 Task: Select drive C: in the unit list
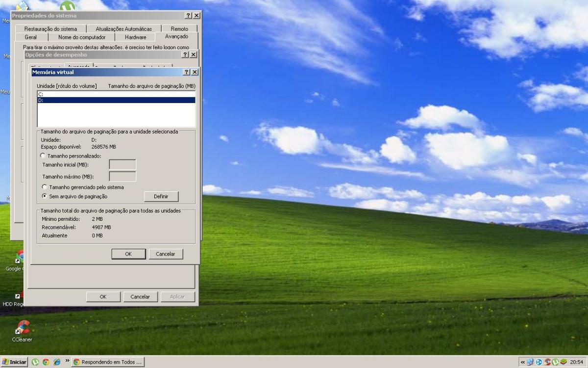pyautogui.click(x=116, y=94)
